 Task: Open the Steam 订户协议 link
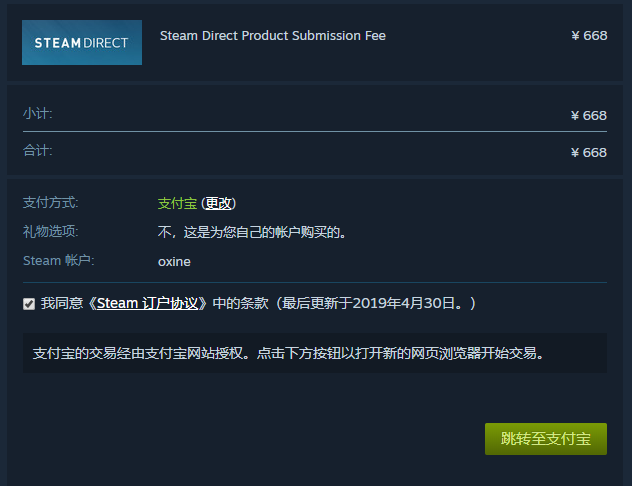pyautogui.click(x=151, y=303)
